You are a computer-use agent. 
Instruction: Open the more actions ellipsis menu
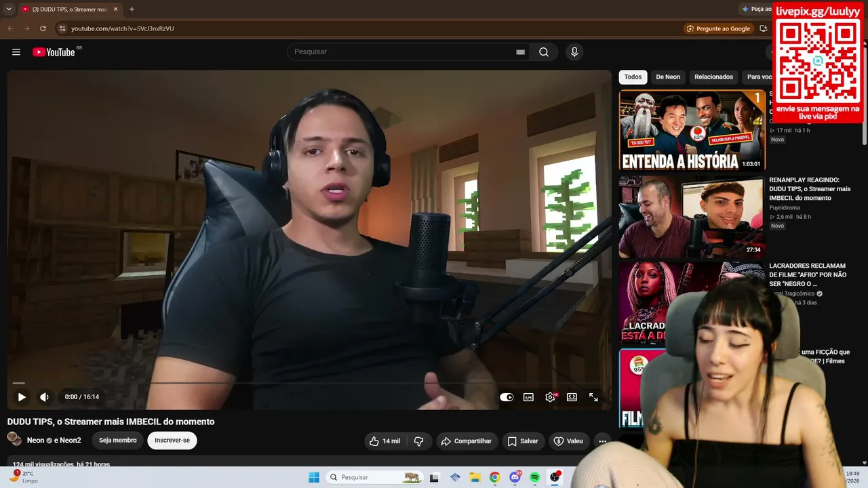[x=602, y=441]
